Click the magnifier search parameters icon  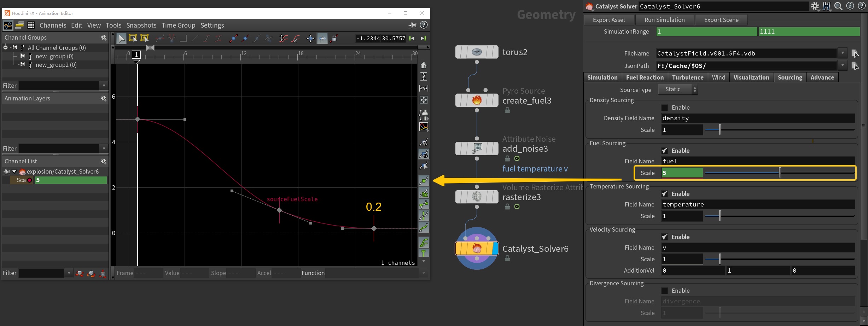click(x=838, y=6)
